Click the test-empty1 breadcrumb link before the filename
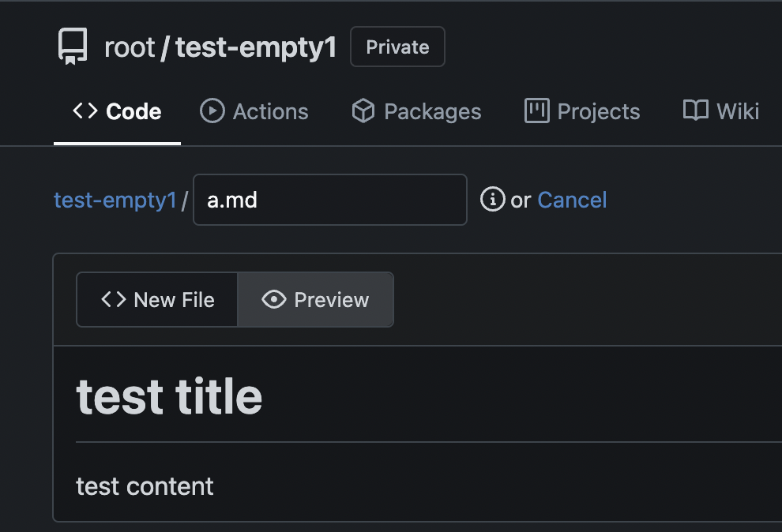782x532 pixels. pyautogui.click(x=115, y=200)
